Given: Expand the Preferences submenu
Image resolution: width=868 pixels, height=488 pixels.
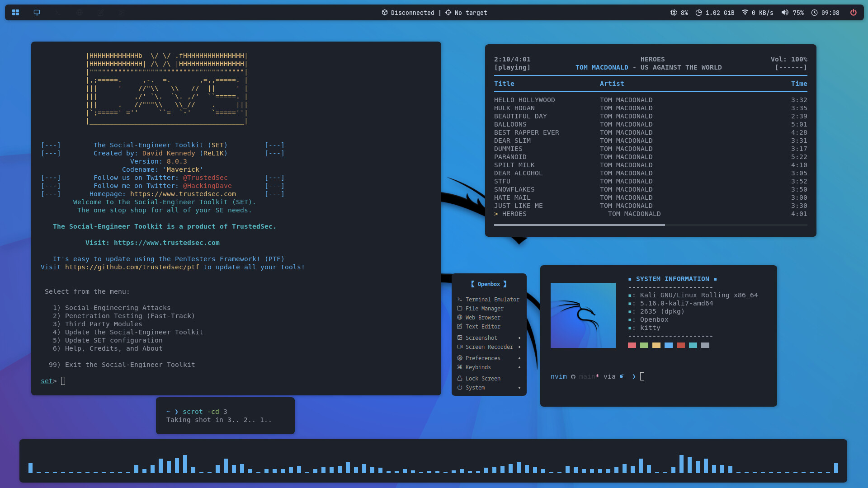Looking at the screenshot, I should click(x=489, y=358).
